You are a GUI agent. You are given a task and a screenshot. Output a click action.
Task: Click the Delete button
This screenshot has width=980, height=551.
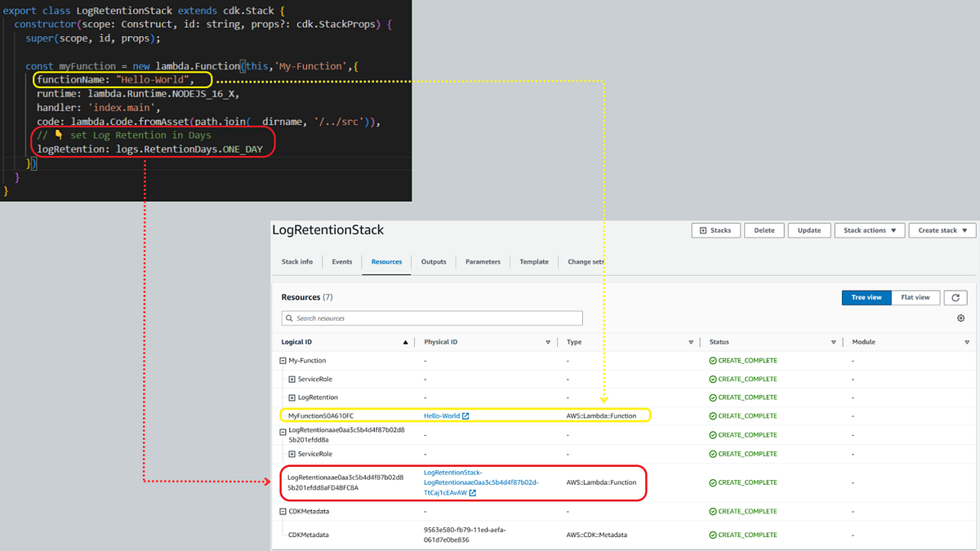(x=764, y=230)
